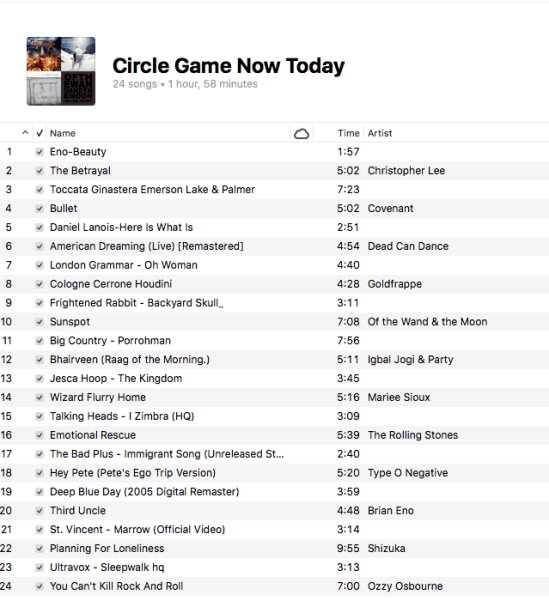Image resolution: width=549 pixels, height=613 pixels.
Task: Uncheck the Eno-Beauty song checkbox
Action: [39, 152]
